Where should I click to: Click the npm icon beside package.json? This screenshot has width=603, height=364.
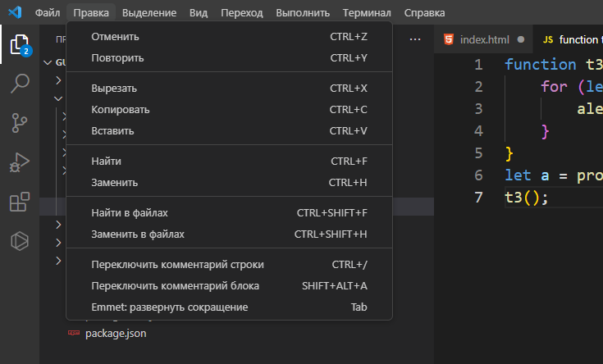tap(74, 333)
